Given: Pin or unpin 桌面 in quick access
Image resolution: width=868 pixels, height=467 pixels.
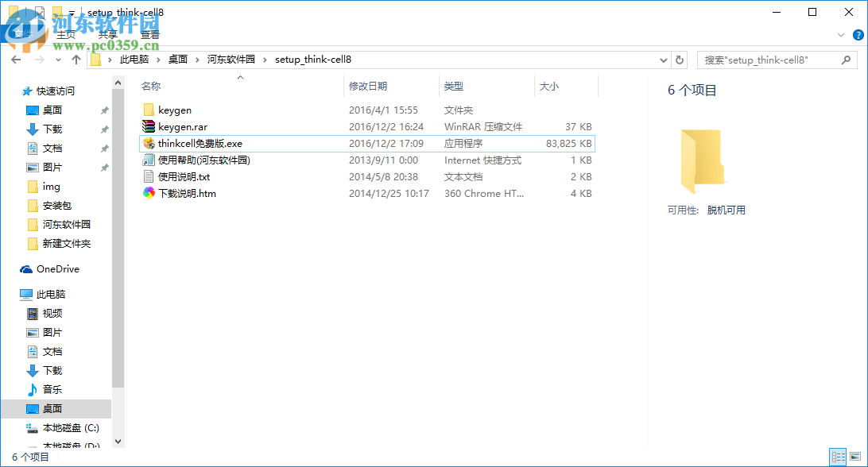Looking at the screenshot, I should tap(103, 111).
